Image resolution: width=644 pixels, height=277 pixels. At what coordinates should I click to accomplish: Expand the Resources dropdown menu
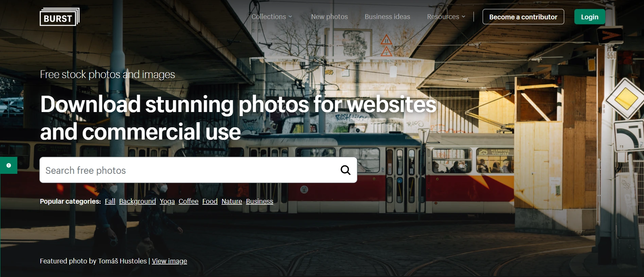(x=446, y=17)
